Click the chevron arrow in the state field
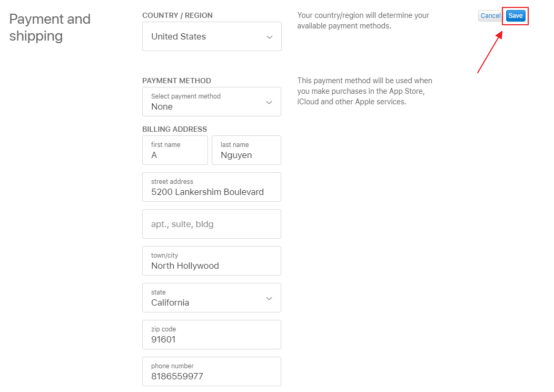 (x=269, y=298)
